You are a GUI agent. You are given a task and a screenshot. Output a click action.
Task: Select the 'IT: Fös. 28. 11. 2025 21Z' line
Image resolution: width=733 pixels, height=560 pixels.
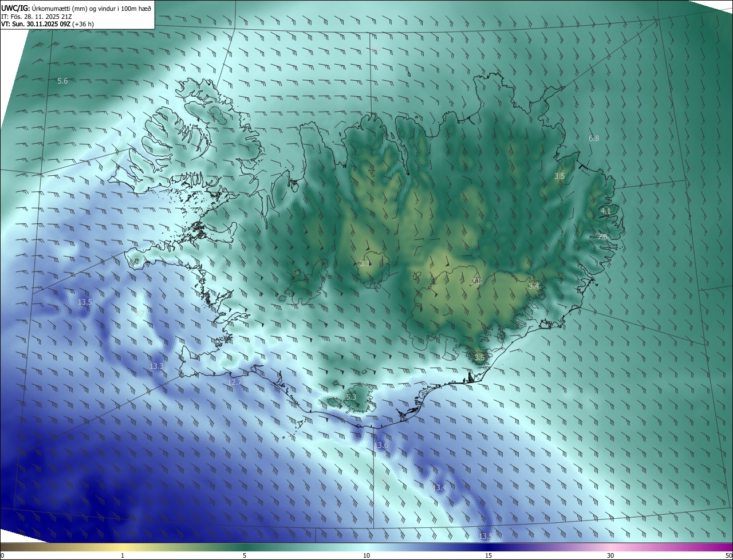(37, 17)
